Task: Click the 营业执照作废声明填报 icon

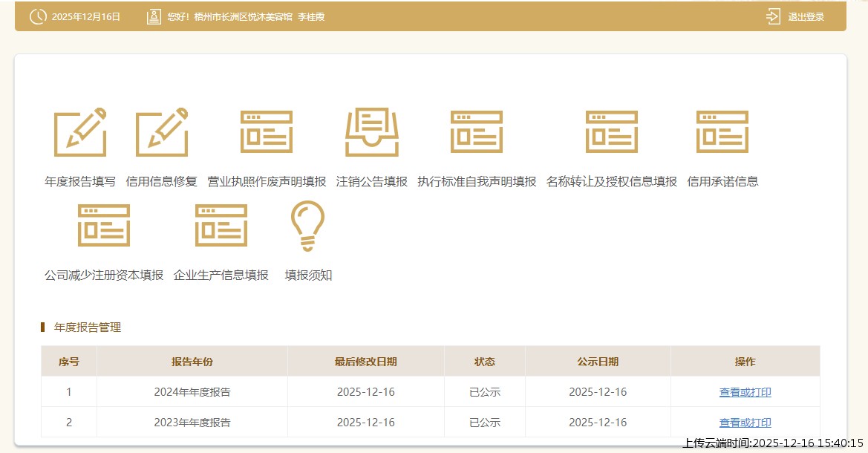Action: pyautogui.click(x=267, y=133)
